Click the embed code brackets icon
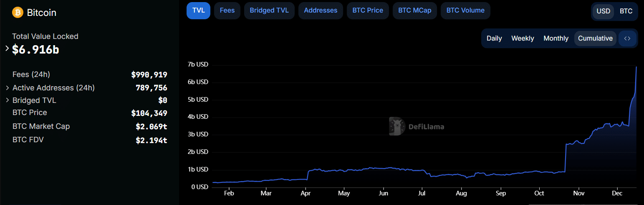This screenshot has height=205, width=644. [x=627, y=38]
